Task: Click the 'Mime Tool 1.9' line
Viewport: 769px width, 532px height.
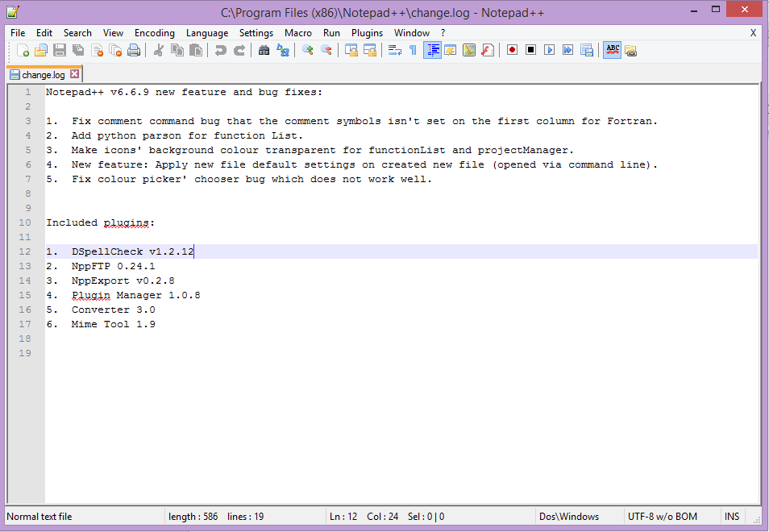Action: pyautogui.click(x=114, y=324)
